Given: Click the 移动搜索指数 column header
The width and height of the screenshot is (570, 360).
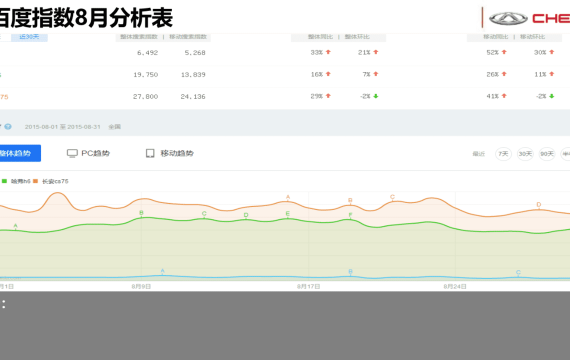Looking at the screenshot, I should click(188, 37).
